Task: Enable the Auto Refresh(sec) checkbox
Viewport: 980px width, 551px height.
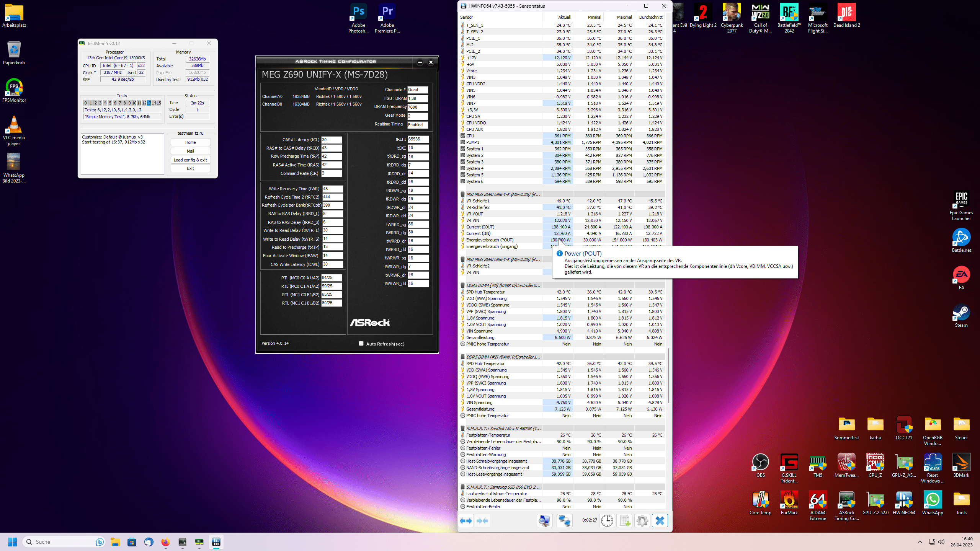Action: (361, 344)
